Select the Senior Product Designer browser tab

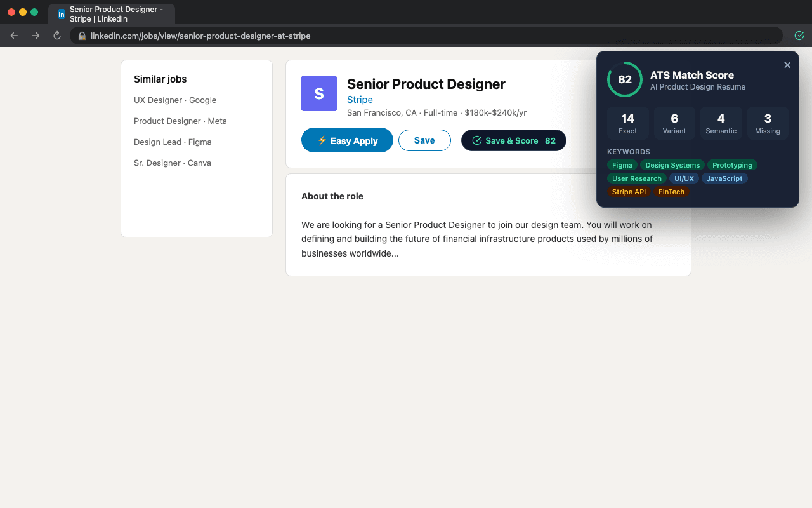pyautogui.click(x=112, y=14)
